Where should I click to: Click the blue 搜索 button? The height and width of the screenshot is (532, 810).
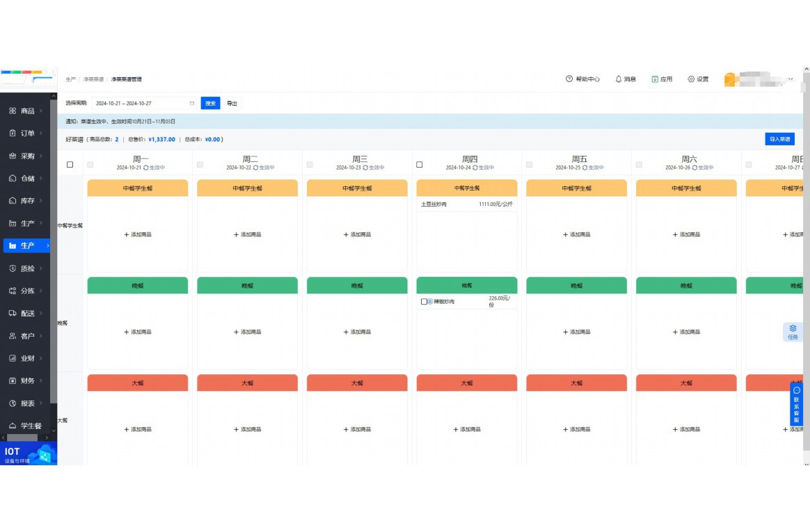[x=210, y=104]
